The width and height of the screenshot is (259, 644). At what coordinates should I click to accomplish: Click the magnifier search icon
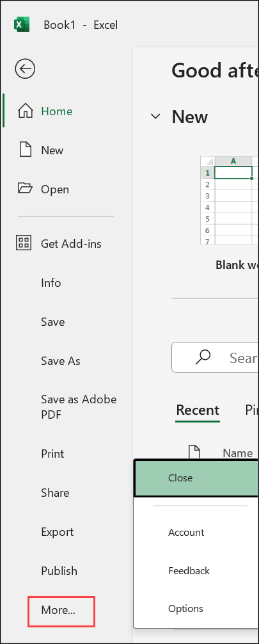pyautogui.click(x=203, y=357)
